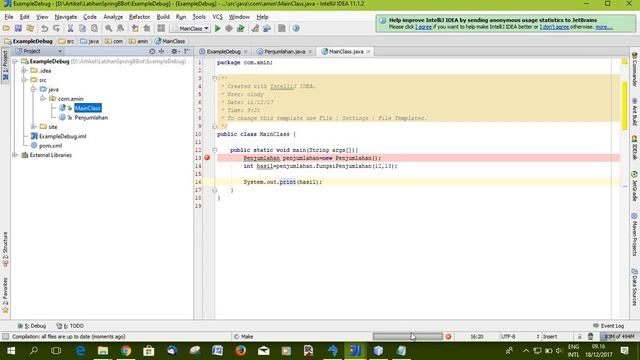640x360 pixels.
Task: Switch to the ExampleDebug editor tab
Action: click(223, 51)
